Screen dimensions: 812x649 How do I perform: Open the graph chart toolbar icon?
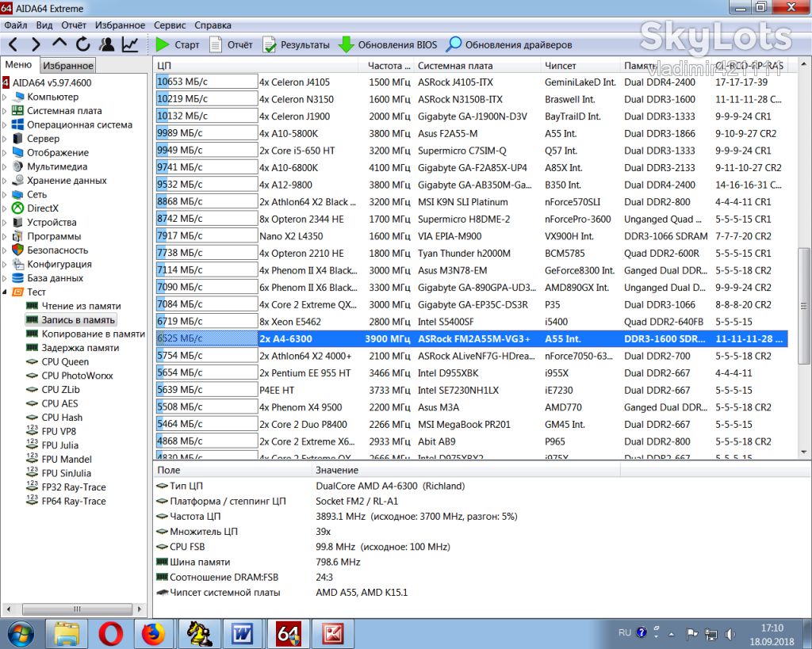(x=130, y=44)
